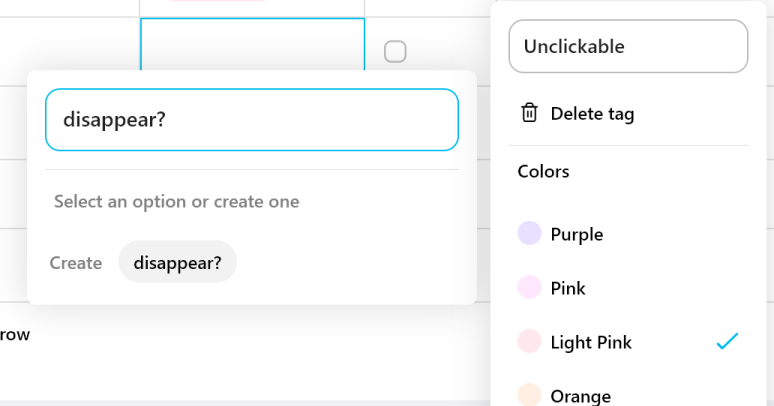Focus the 'Unclickable' tag name field

pos(628,47)
